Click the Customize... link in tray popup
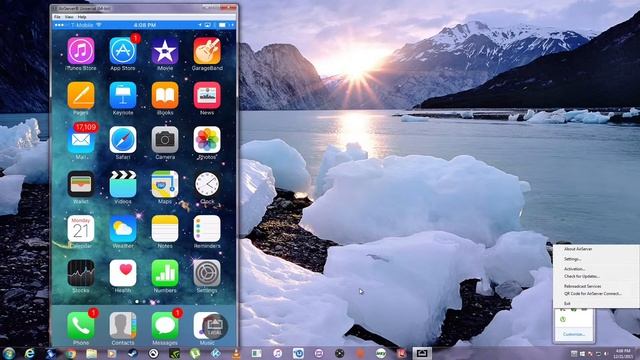640x360 pixels. pos(573,334)
